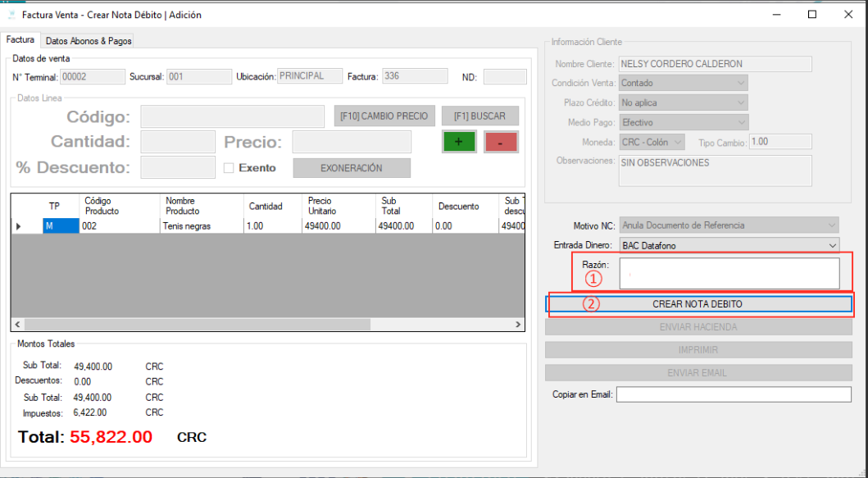Click the ENVIAR EMAIL button
868x478 pixels.
(x=698, y=373)
